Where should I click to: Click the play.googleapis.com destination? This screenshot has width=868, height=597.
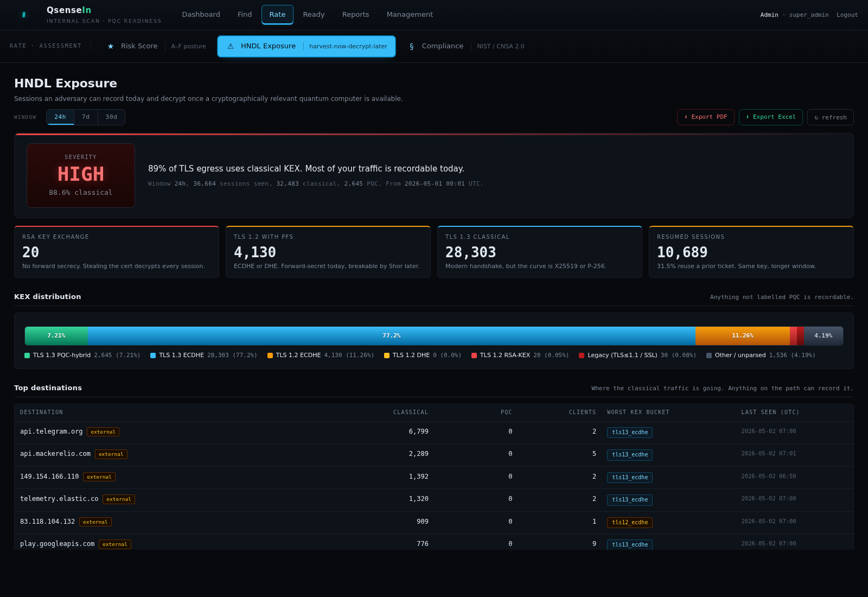[x=58, y=544]
